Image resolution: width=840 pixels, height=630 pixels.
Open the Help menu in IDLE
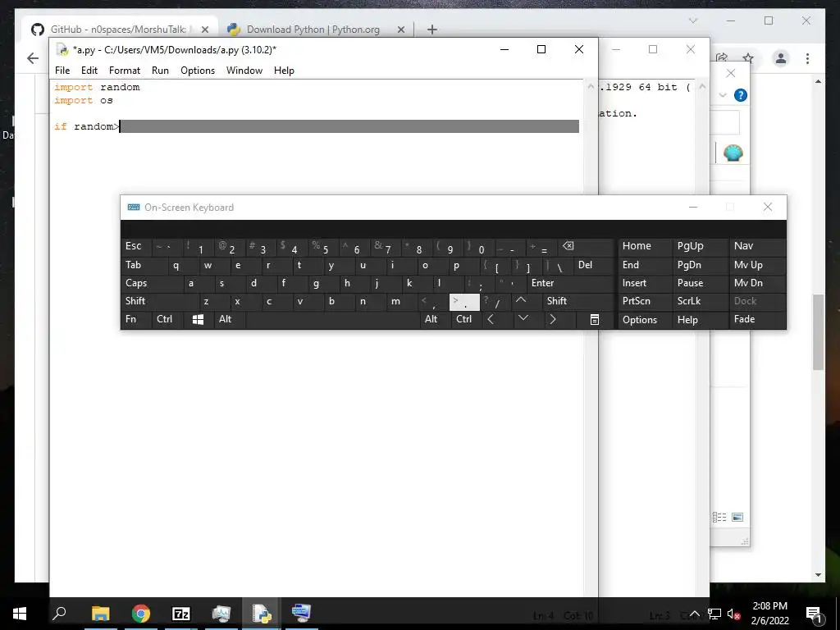coord(284,71)
